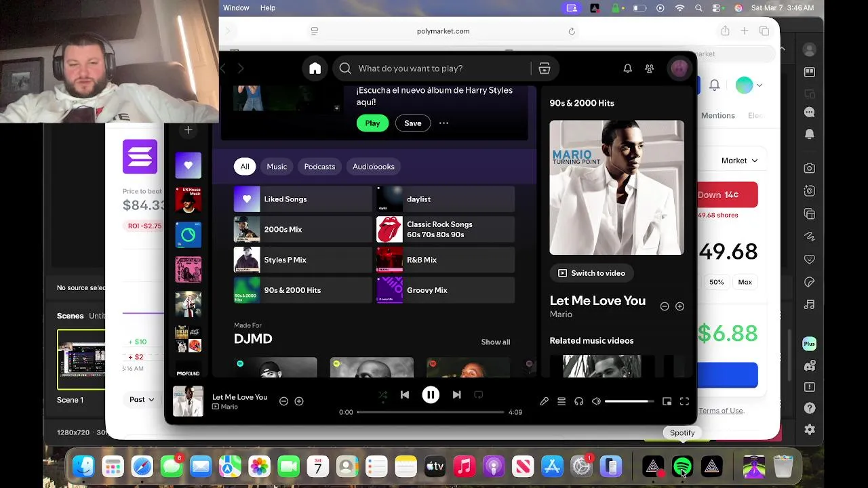
Task: Skip to next track
Action: 456,394
